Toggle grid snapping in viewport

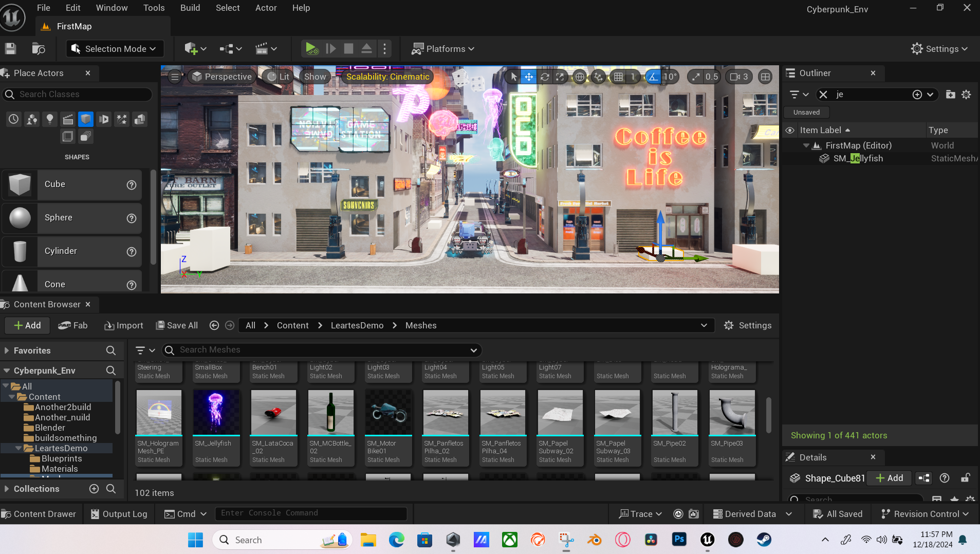click(x=618, y=77)
